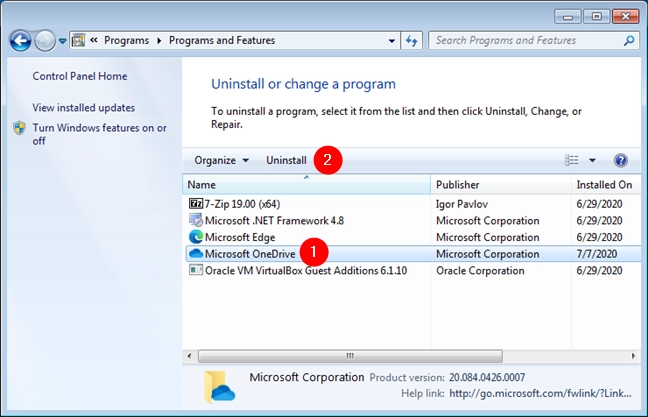Click the search magnifier icon
This screenshot has width=648, height=417.
(629, 41)
